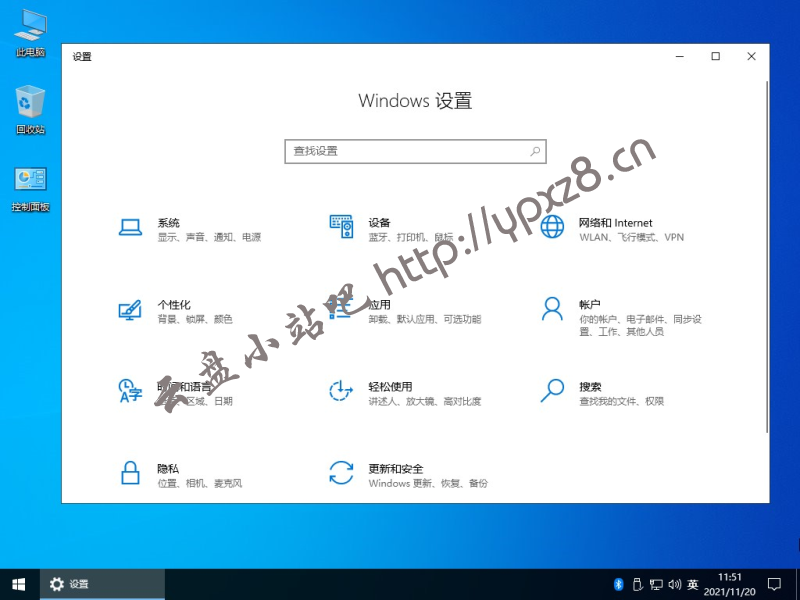Open the 网络和 Internet globe icon
The height and width of the screenshot is (600, 800).
552,227
